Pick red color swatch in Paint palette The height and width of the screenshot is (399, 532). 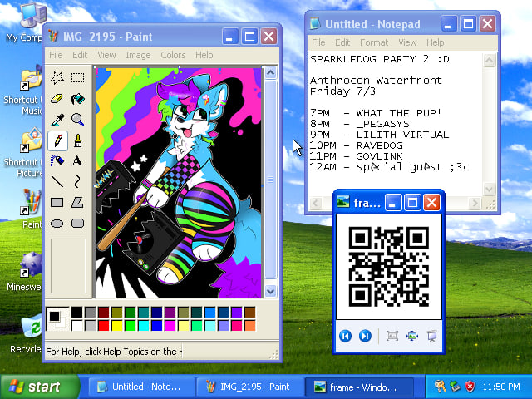coord(103,326)
